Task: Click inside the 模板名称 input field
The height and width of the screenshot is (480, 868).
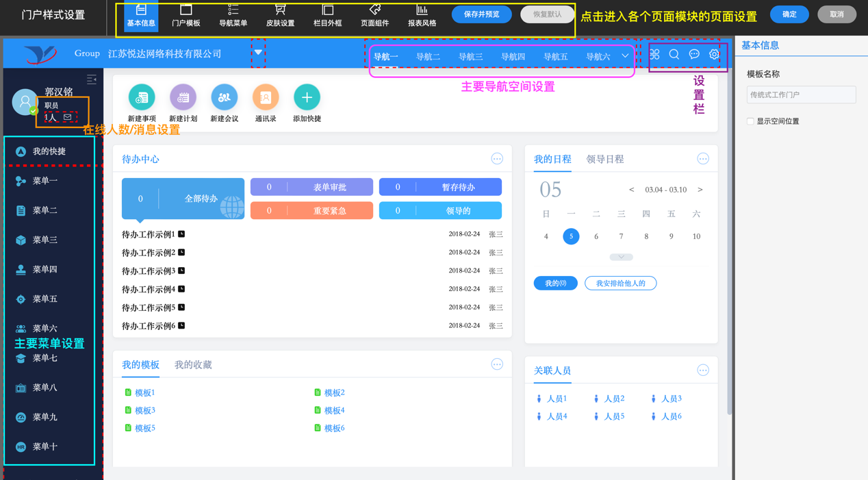Action: (x=800, y=94)
